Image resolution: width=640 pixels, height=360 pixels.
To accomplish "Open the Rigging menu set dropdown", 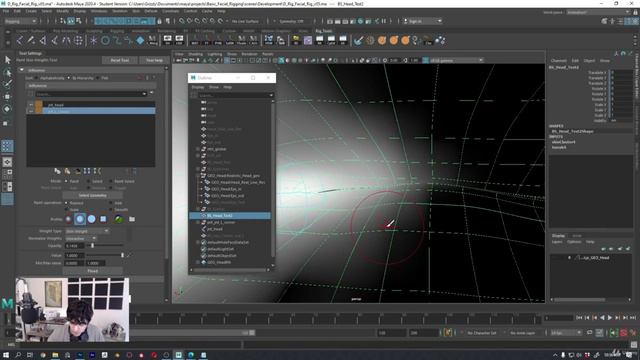I will coord(20,21).
